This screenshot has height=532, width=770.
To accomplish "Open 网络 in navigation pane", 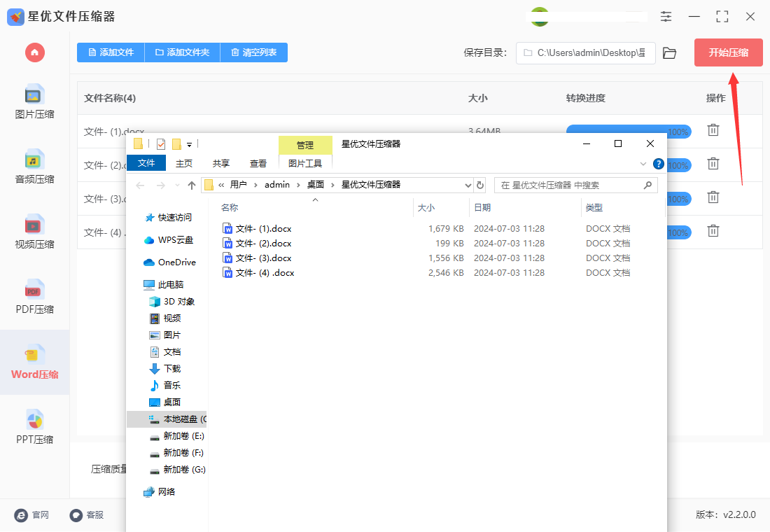I will (159, 491).
